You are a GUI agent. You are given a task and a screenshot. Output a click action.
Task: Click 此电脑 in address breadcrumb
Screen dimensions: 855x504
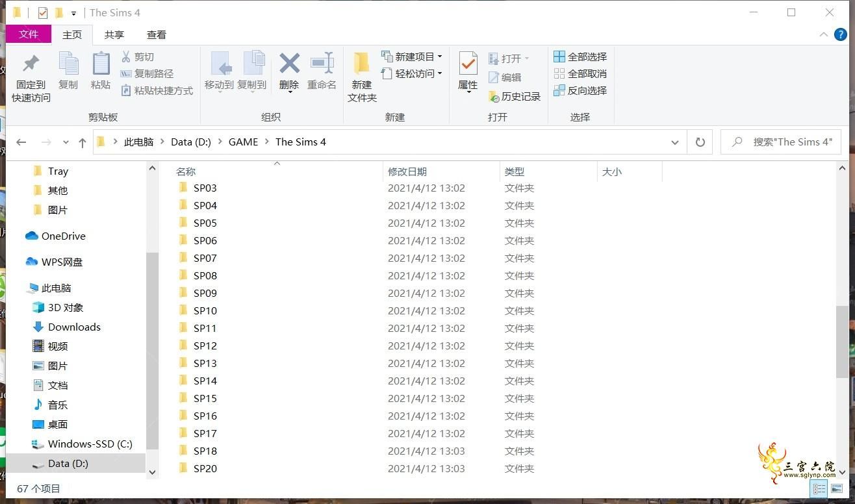pyautogui.click(x=139, y=142)
